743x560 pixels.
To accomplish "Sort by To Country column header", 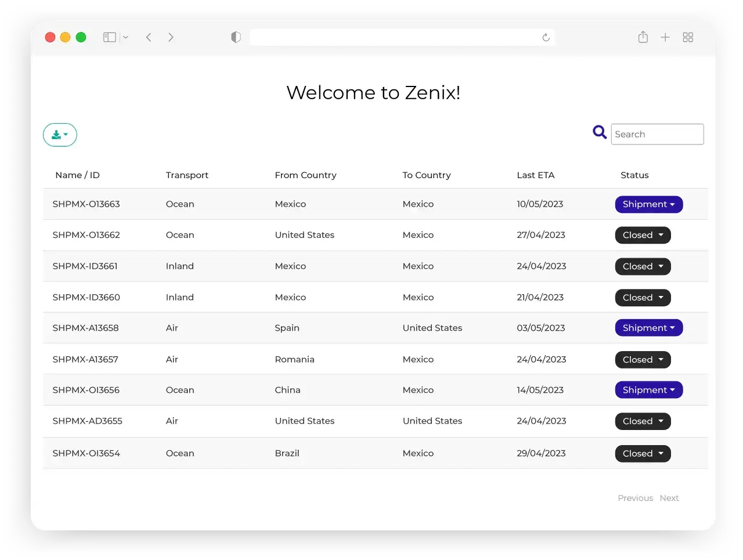I will (x=427, y=175).
